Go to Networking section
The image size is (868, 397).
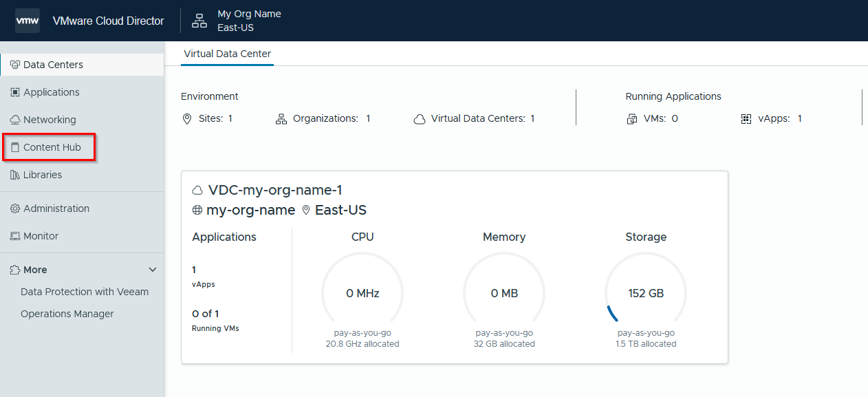pos(82,120)
